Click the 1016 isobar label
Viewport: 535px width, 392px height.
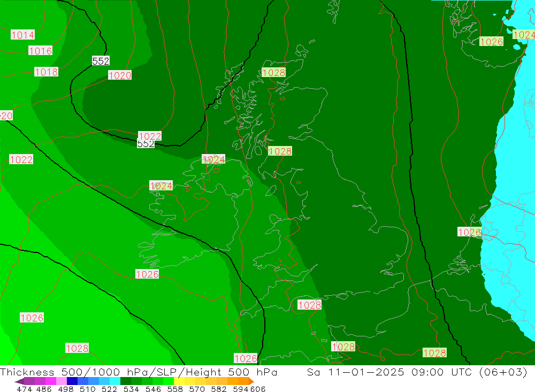tap(40, 51)
